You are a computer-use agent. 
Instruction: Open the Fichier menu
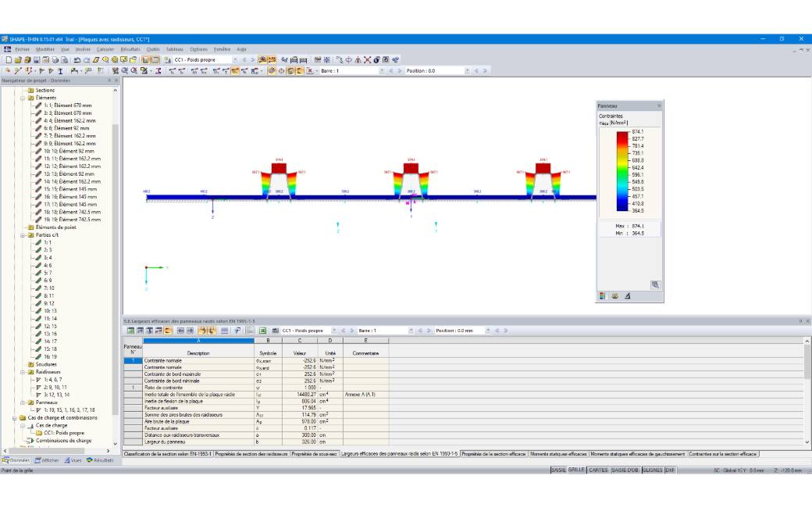click(23, 49)
